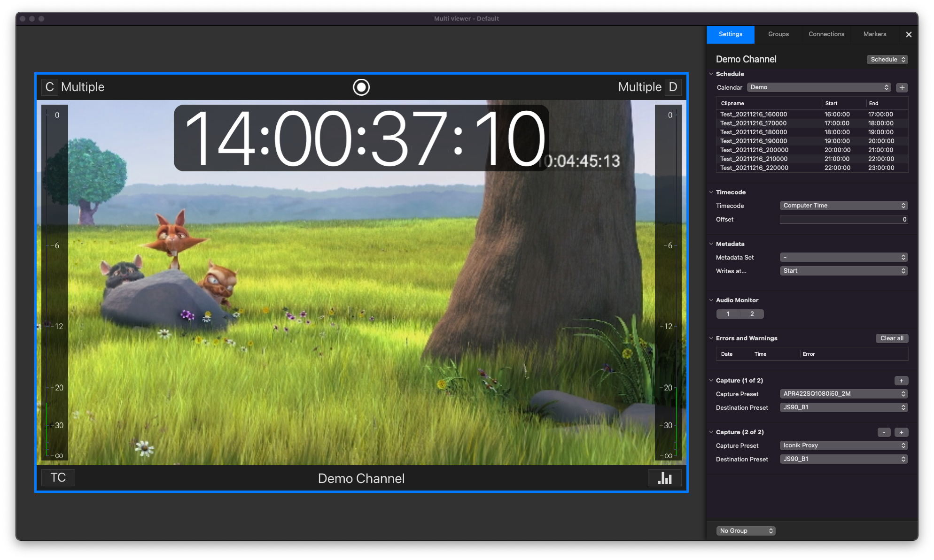Image resolution: width=934 pixels, height=560 pixels.
Task: Open the Metadata Set dropdown
Action: click(844, 257)
